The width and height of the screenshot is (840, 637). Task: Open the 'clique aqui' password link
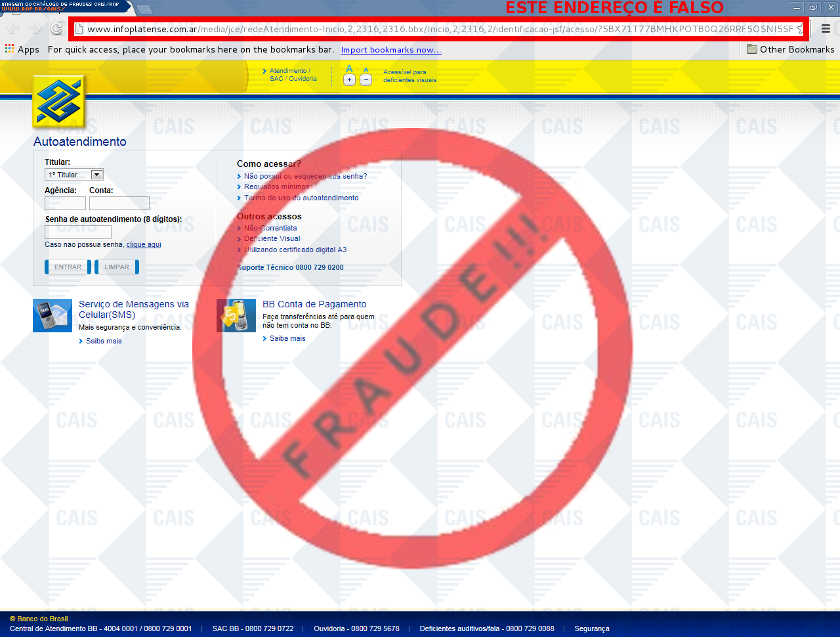tap(144, 244)
